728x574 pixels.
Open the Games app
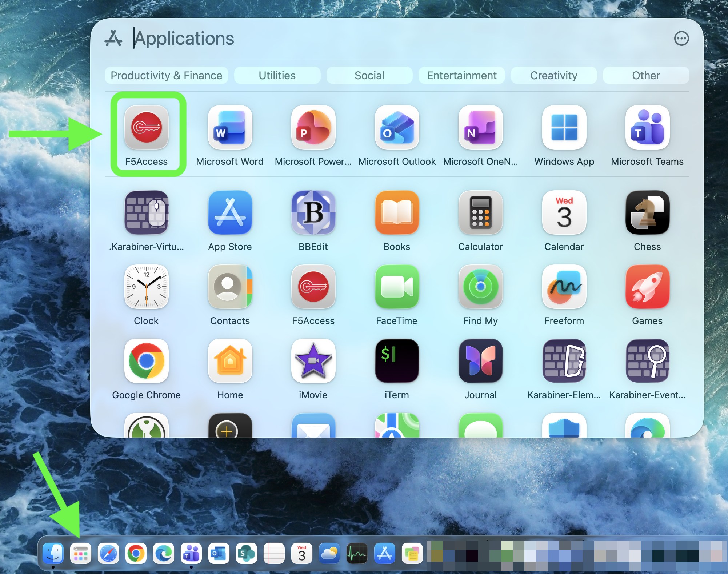point(648,287)
